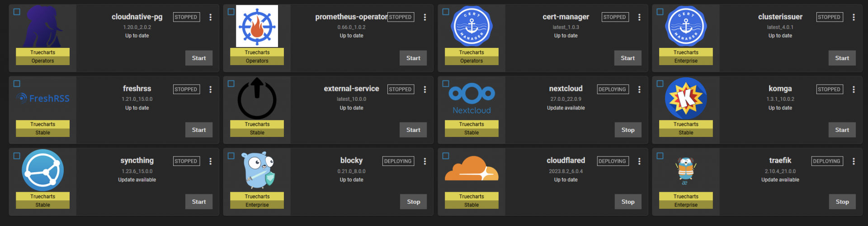Screen dimensions: 868x226
Task: Click the external-service power icon
Action: pos(257,98)
